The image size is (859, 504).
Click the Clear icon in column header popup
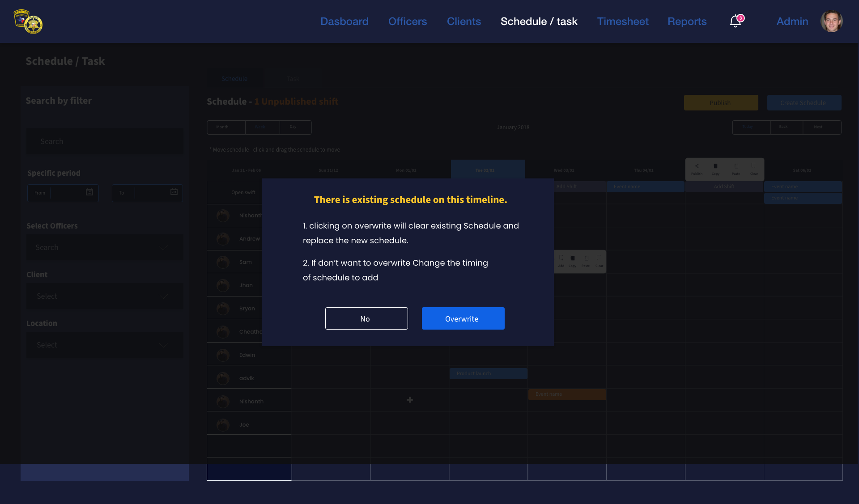coord(754,166)
